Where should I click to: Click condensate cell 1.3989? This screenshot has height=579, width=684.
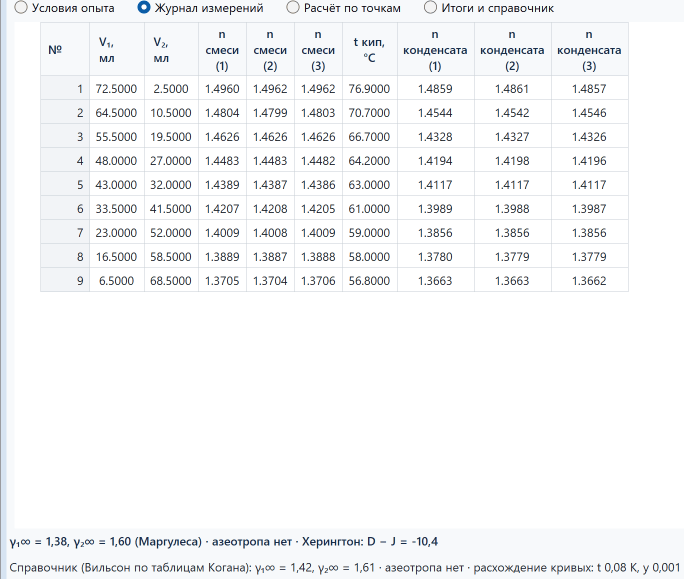(x=436, y=209)
